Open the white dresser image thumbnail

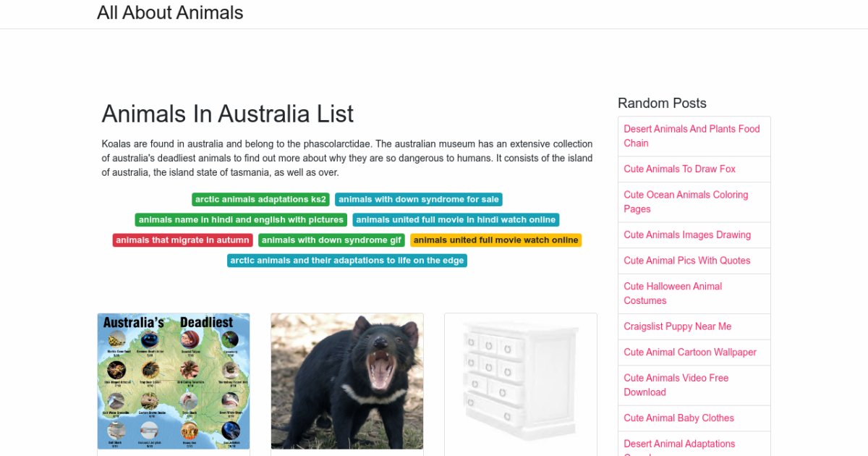[521, 381]
